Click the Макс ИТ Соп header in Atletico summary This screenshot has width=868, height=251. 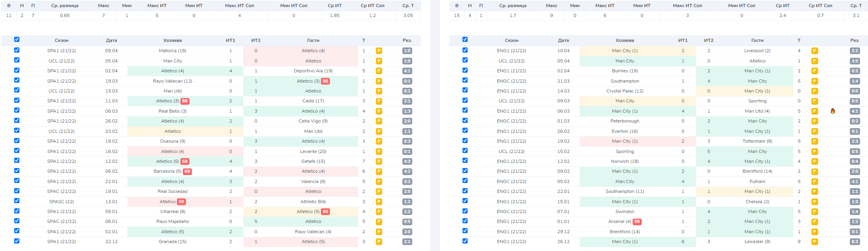239,6
